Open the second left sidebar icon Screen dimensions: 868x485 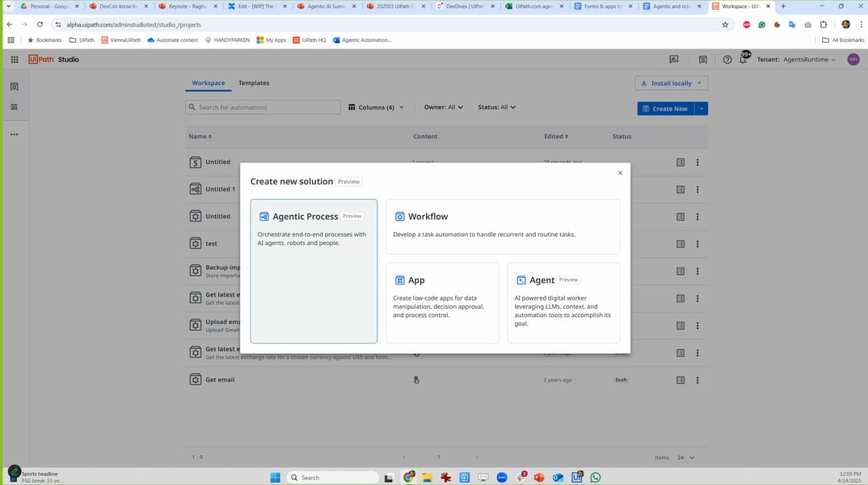pyautogui.click(x=15, y=107)
